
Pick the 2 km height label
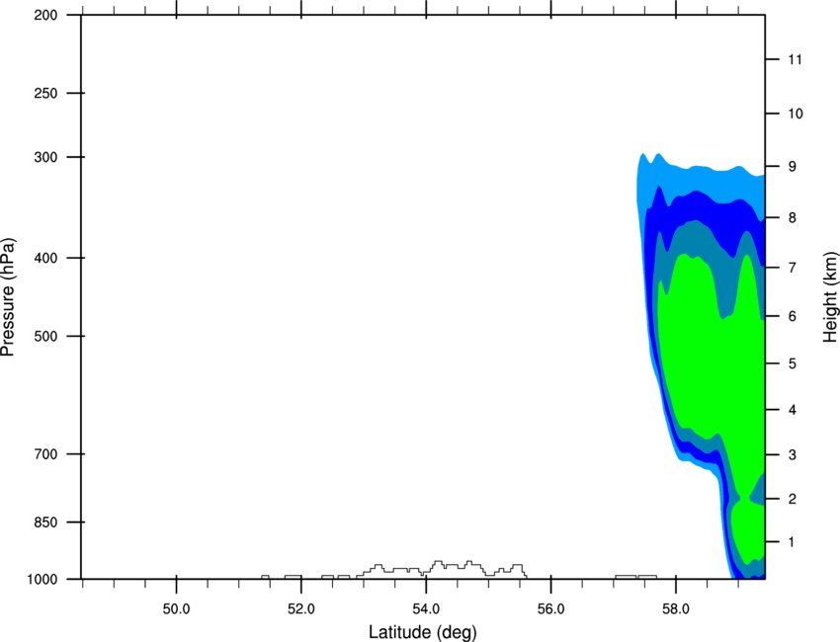[x=793, y=499]
